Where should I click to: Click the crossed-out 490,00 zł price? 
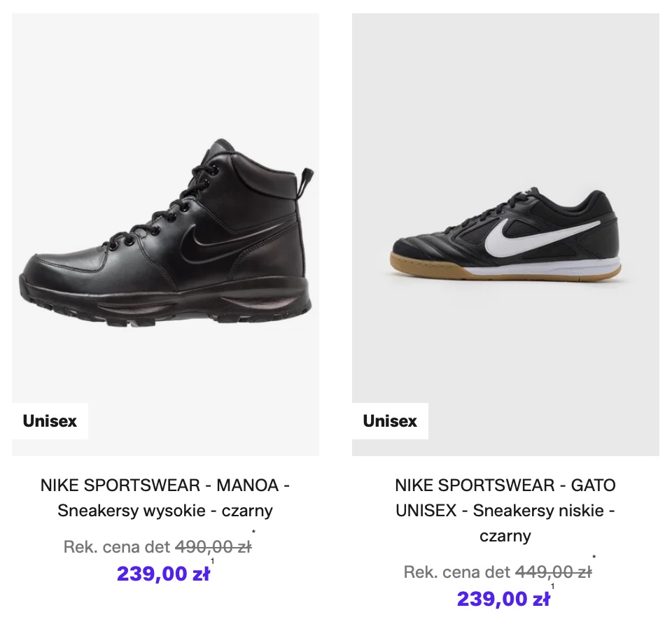[x=213, y=546]
